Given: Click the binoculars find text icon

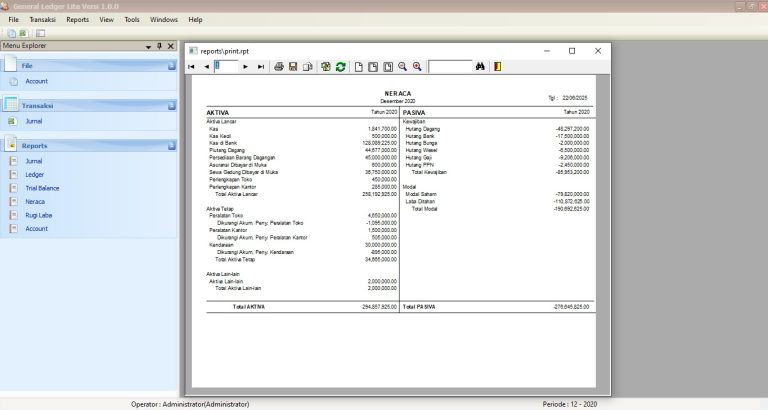Looking at the screenshot, I should pos(481,67).
